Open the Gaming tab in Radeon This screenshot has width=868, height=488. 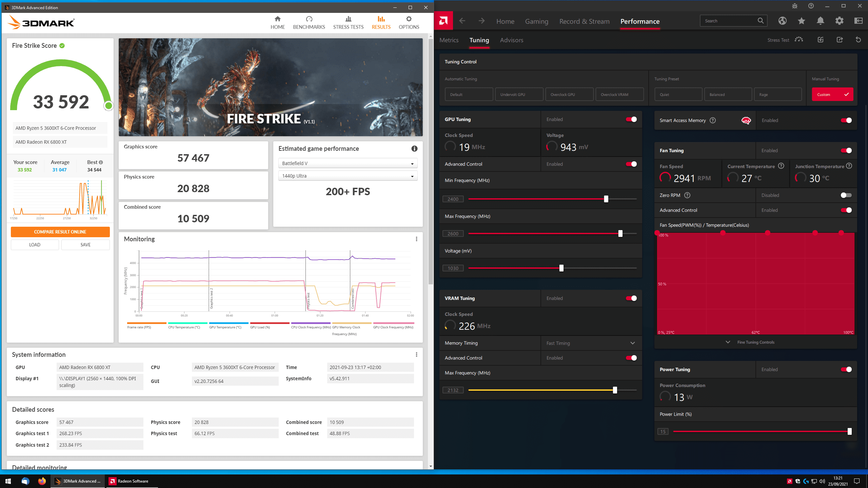tap(536, 21)
